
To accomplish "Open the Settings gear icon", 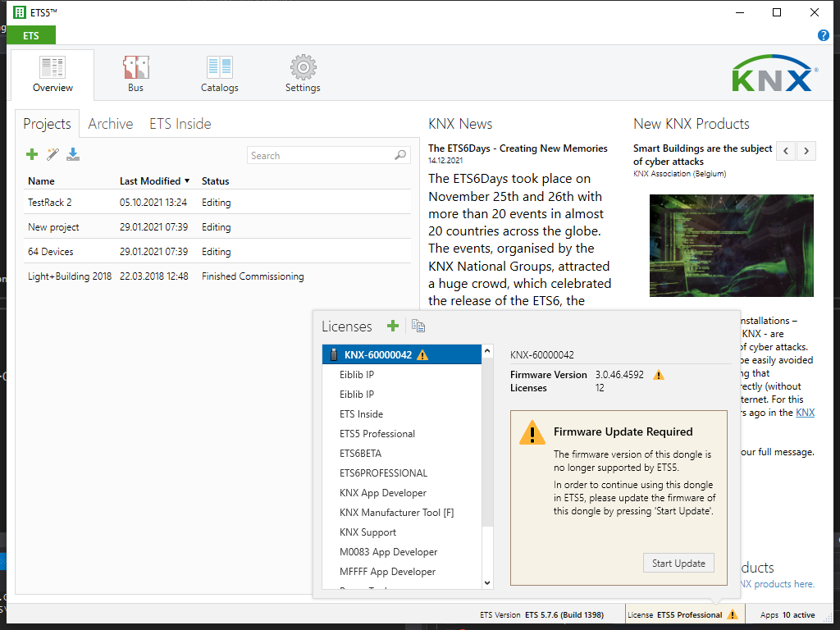I will click(304, 67).
